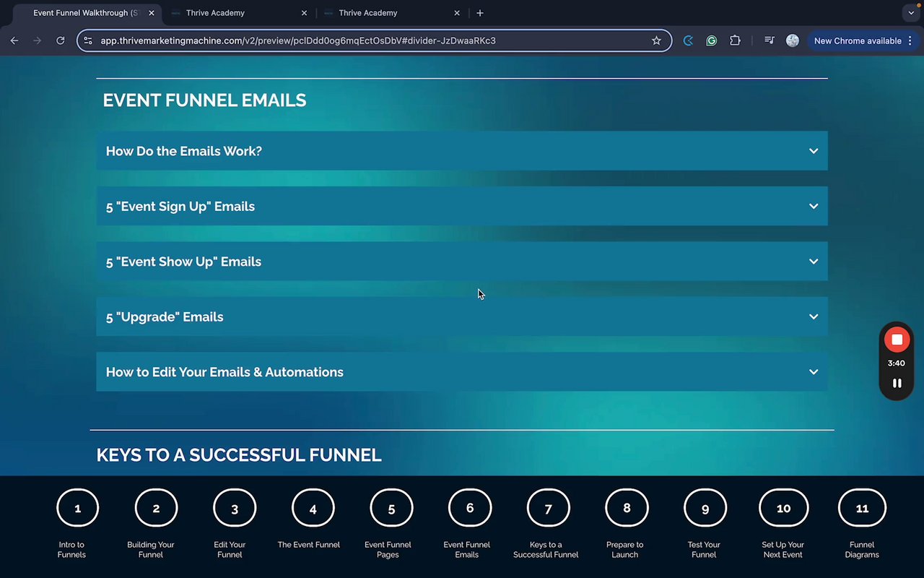Close the second Thrive Academy tab
Image resolution: width=924 pixels, height=578 pixels.
coord(457,13)
